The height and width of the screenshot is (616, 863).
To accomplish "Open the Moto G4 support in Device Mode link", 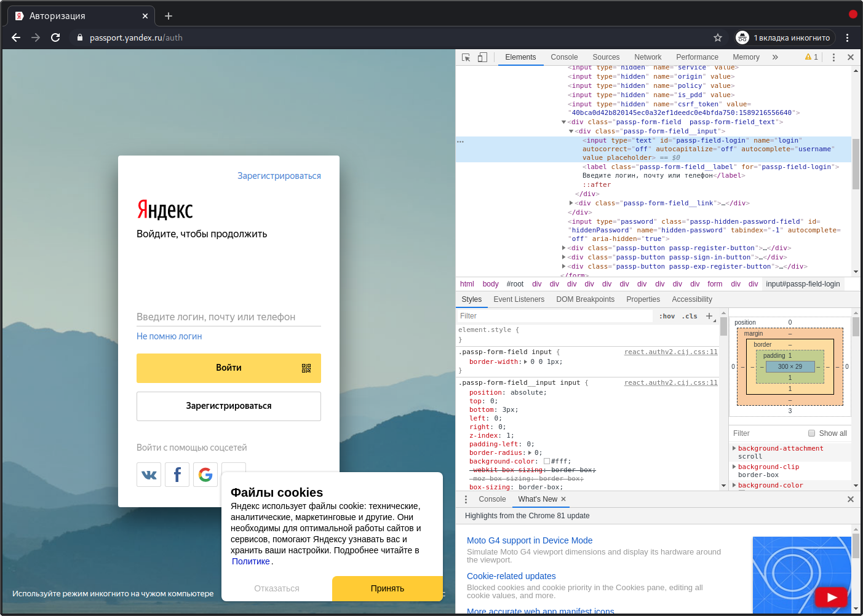I will click(530, 540).
